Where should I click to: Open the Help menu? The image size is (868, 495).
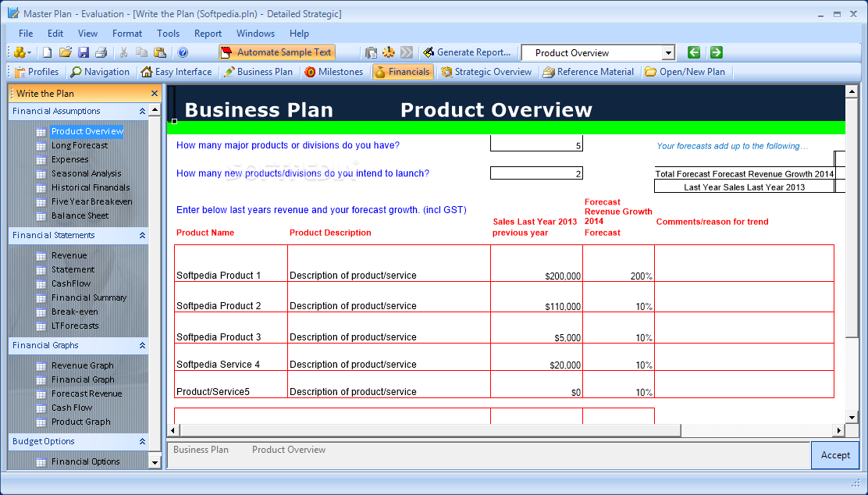click(299, 34)
